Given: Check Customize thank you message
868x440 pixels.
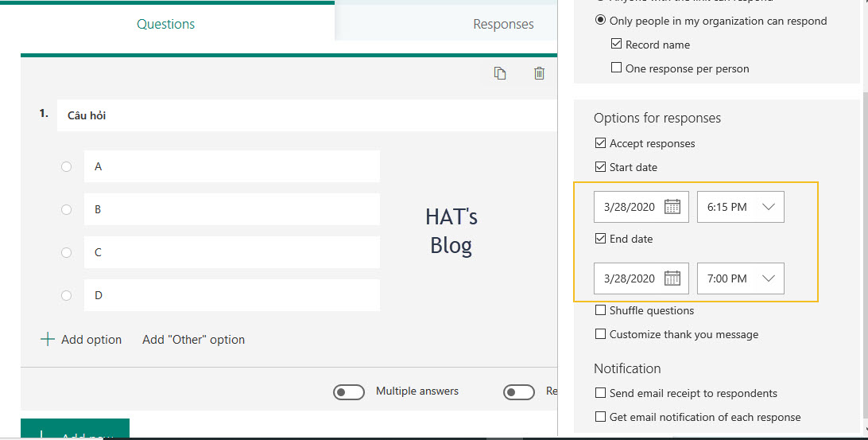Looking at the screenshot, I should click(600, 334).
